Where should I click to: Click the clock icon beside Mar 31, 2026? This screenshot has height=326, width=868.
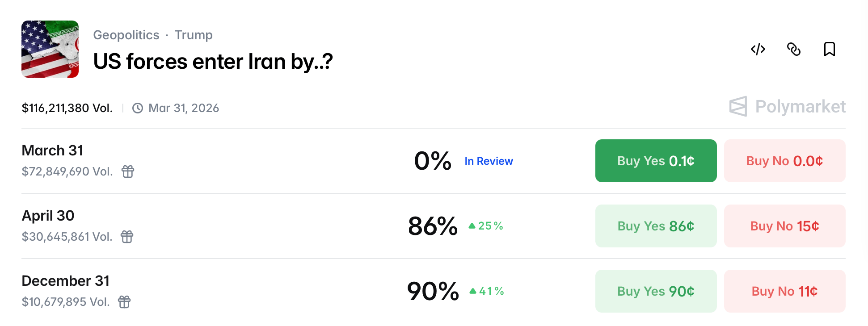click(138, 108)
